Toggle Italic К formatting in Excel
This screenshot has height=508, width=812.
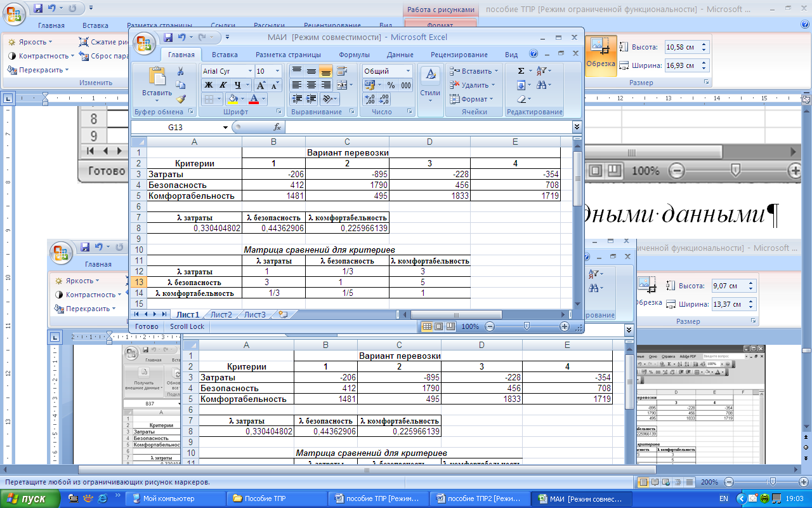pos(223,85)
